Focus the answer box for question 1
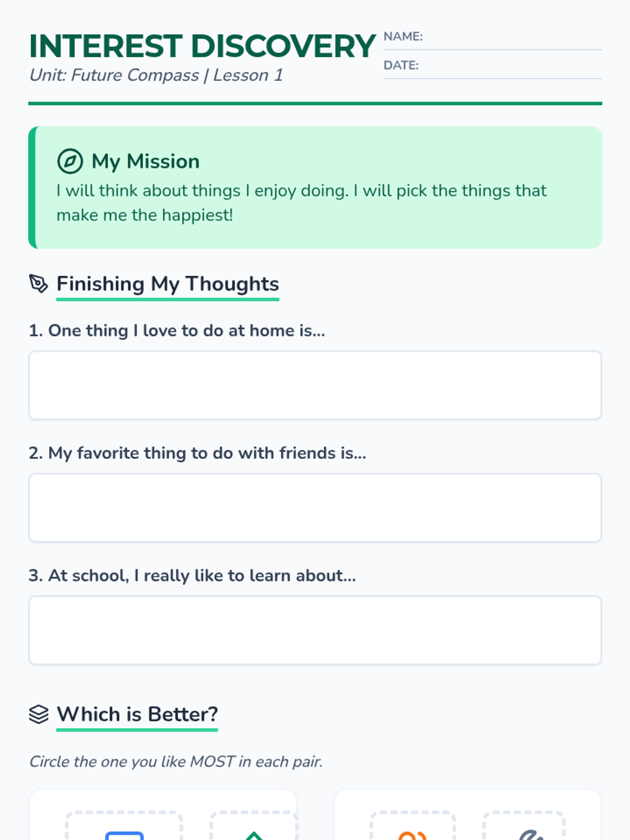Image resolution: width=630 pixels, height=840 pixels. click(x=315, y=385)
